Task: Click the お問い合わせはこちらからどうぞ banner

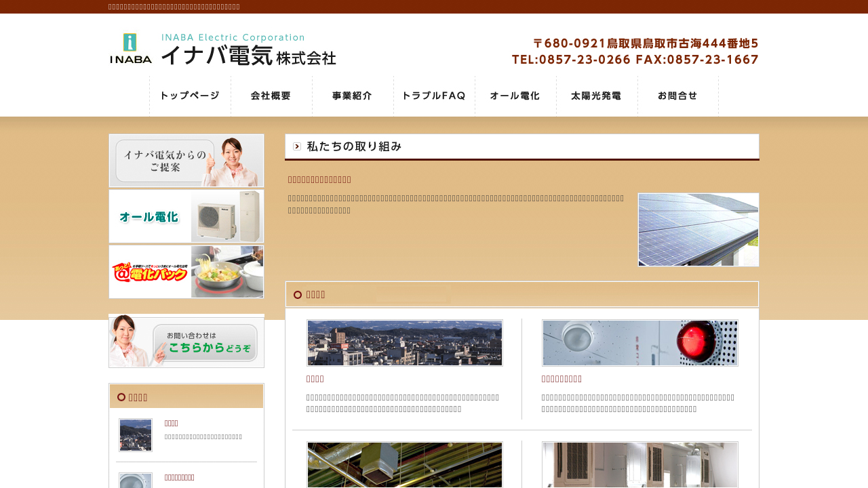Action: pos(186,341)
